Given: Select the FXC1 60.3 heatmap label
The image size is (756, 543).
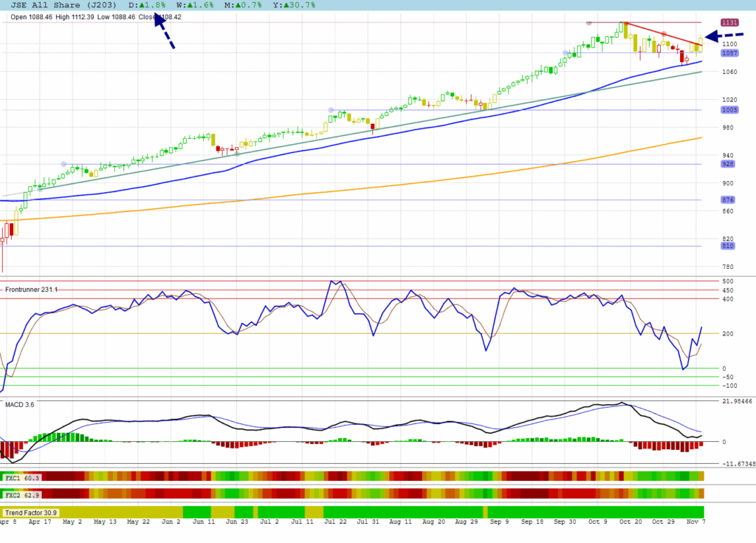Looking at the screenshot, I should coord(22,479).
